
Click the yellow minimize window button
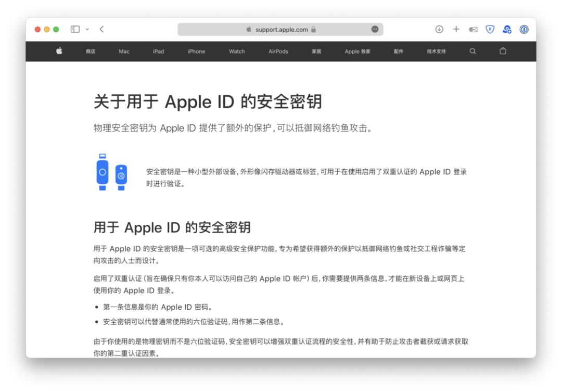click(47, 29)
